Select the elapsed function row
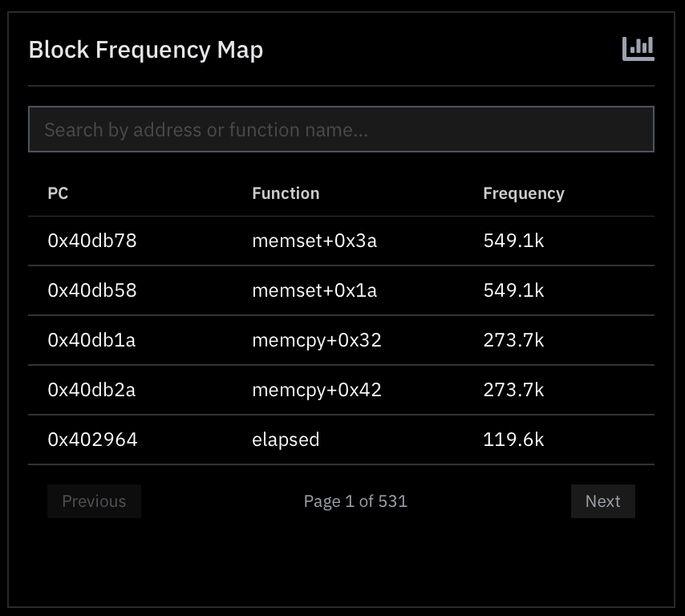 coord(286,440)
